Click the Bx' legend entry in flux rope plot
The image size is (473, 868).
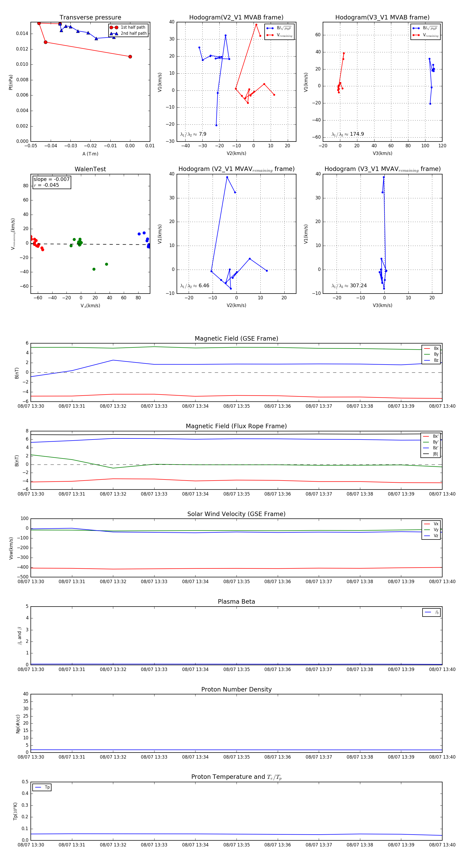431,436
